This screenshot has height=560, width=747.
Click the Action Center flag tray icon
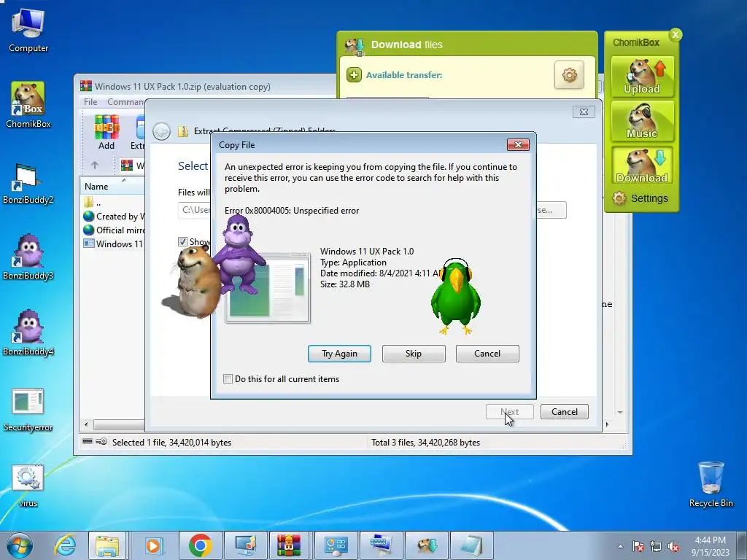[x=638, y=547]
